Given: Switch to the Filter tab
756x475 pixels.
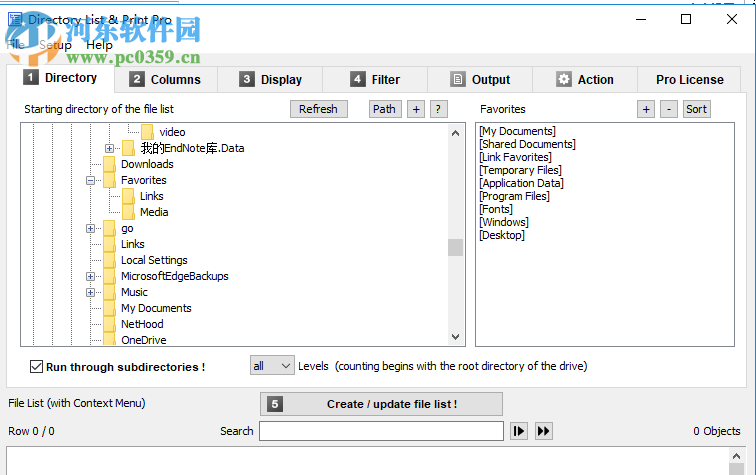Looking at the screenshot, I should [x=375, y=80].
